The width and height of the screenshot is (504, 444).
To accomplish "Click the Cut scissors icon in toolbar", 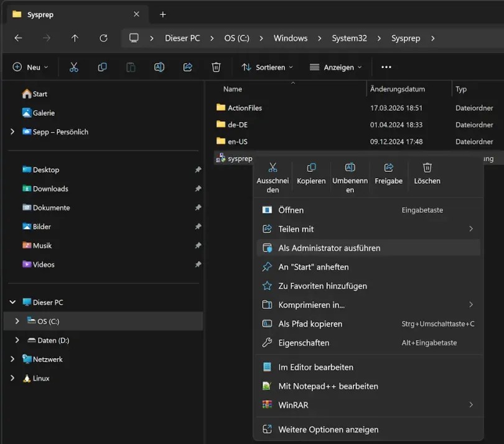I will pos(74,67).
